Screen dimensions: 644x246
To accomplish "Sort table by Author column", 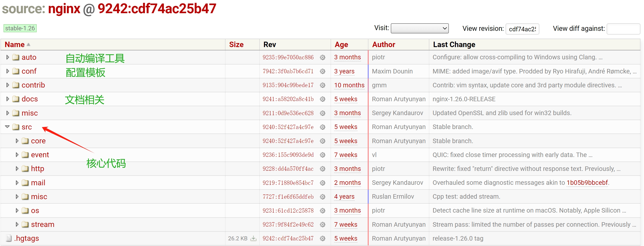I will [x=383, y=44].
